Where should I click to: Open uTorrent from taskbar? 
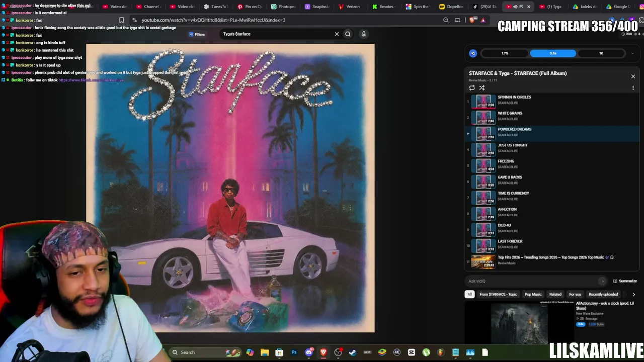(426, 352)
